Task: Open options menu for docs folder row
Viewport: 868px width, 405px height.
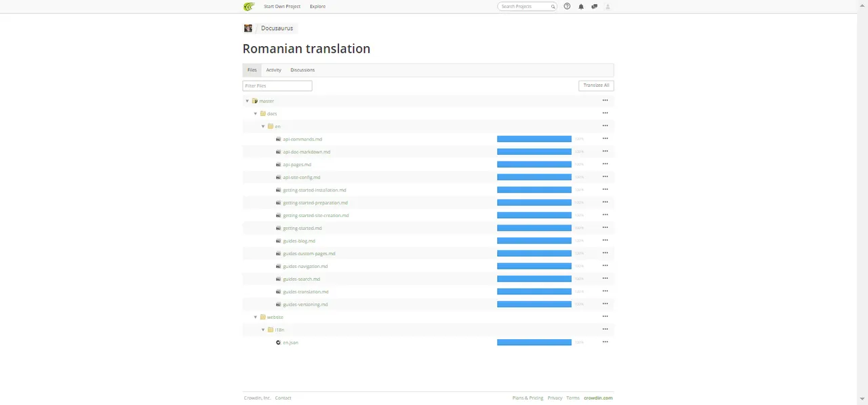Action: pos(605,113)
